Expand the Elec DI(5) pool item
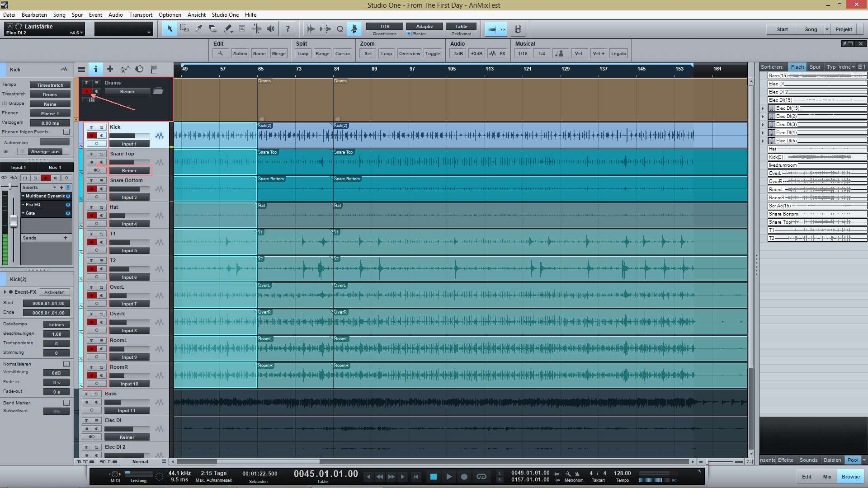Viewport: 868px width, 488px height. coord(763,141)
